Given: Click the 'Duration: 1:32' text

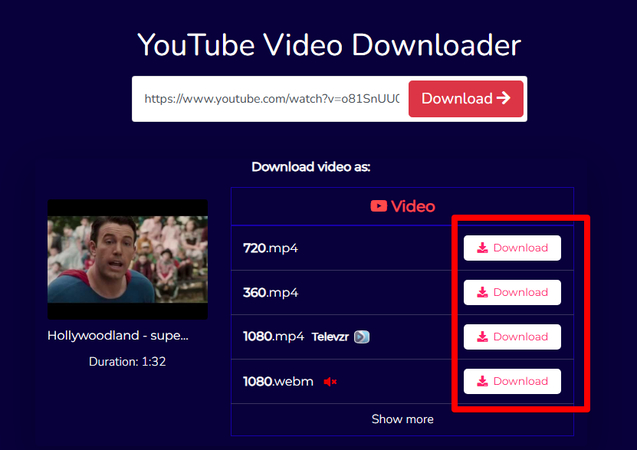Looking at the screenshot, I should point(128,361).
